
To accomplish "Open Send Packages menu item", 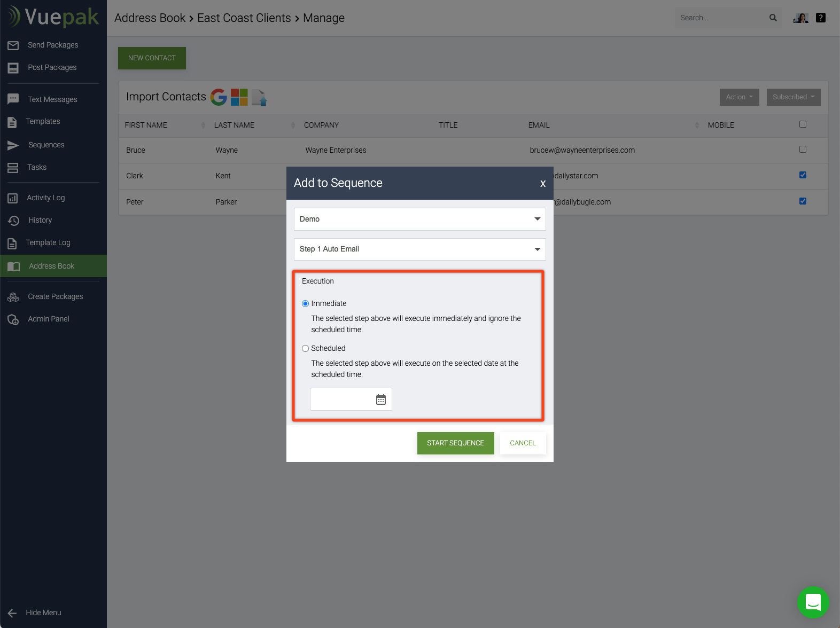I will [53, 45].
